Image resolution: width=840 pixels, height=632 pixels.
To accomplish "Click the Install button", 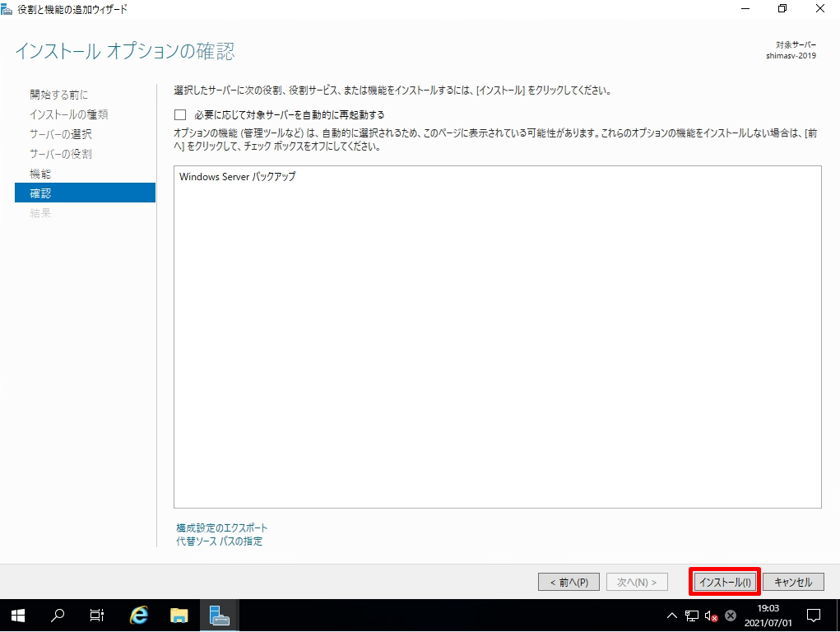I will coord(725,582).
